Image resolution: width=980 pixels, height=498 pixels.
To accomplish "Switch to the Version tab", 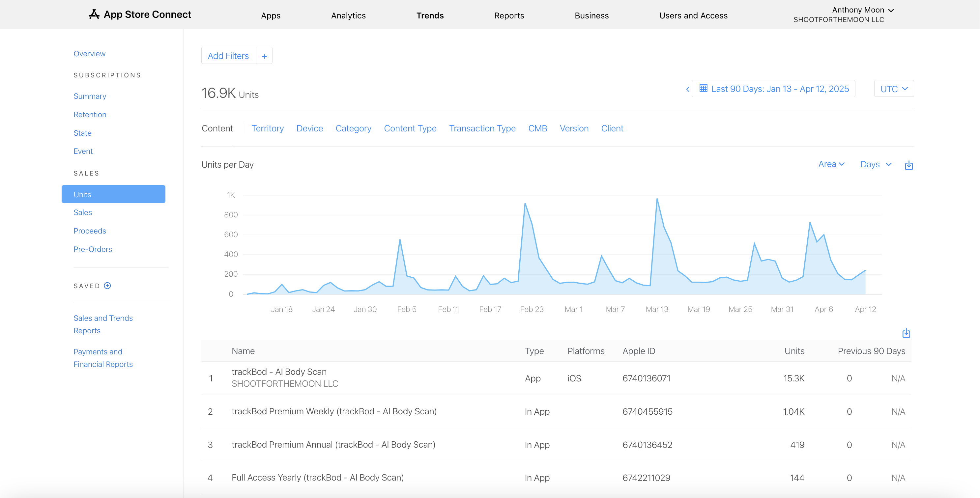I will coord(574,128).
